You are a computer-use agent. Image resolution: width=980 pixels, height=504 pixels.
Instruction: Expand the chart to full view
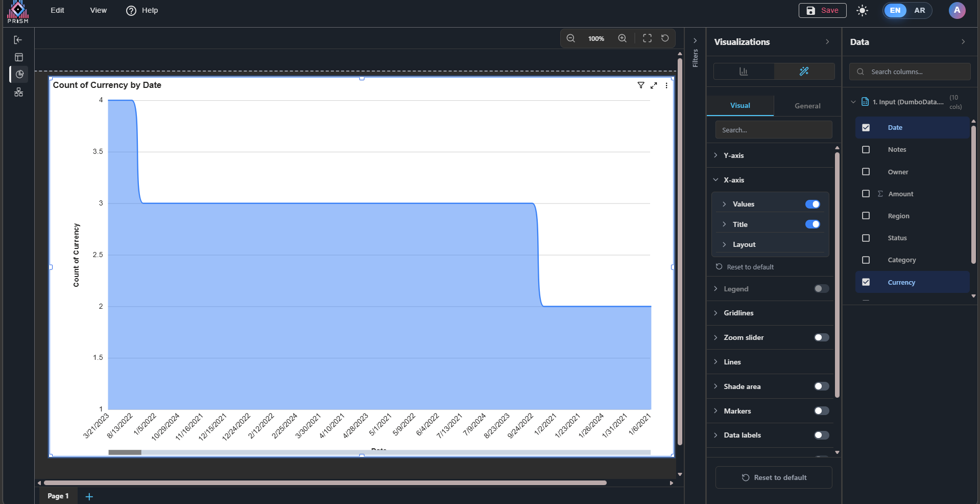point(654,85)
